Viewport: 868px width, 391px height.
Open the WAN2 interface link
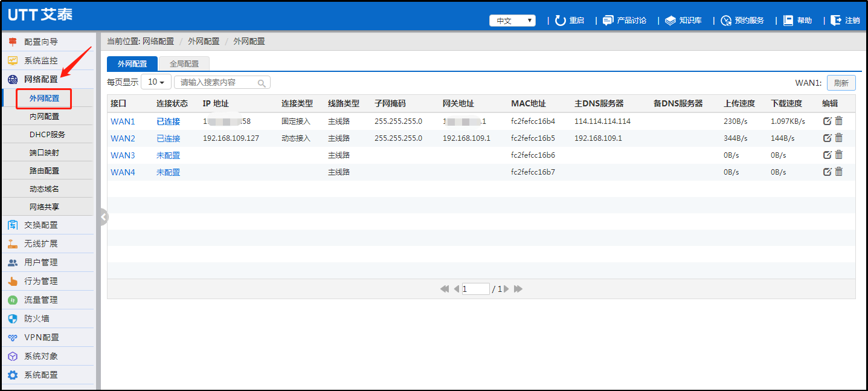(x=123, y=138)
